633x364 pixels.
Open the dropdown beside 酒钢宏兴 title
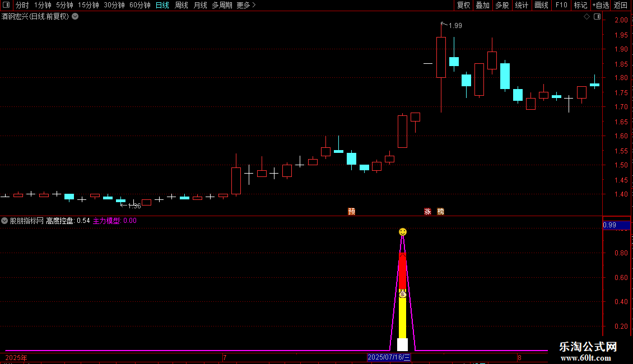pyautogui.click(x=75, y=17)
